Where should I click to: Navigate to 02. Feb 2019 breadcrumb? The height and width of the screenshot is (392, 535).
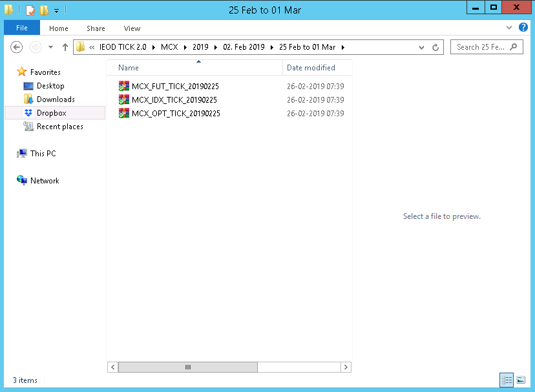coord(244,47)
